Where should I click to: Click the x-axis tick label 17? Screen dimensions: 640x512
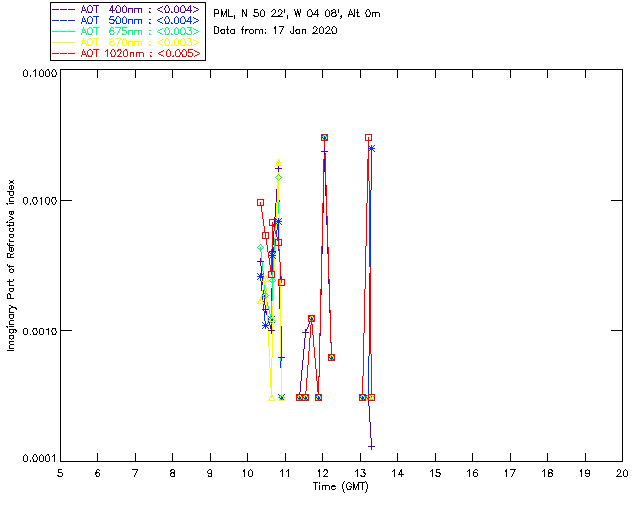click(510, 473)
